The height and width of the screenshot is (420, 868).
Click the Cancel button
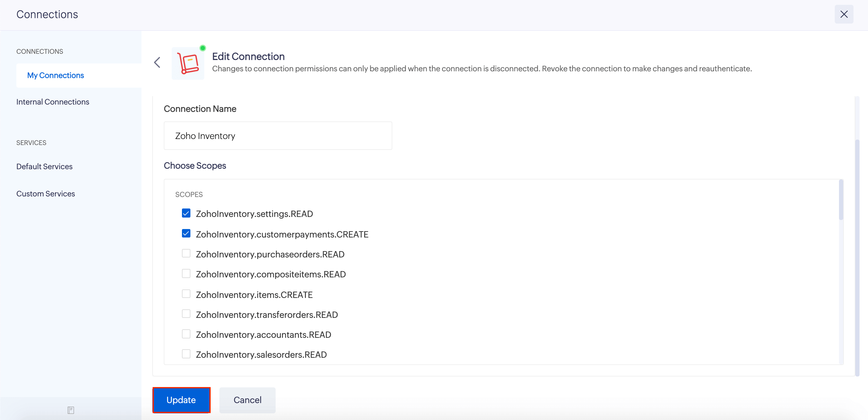[x=247, y=400]
